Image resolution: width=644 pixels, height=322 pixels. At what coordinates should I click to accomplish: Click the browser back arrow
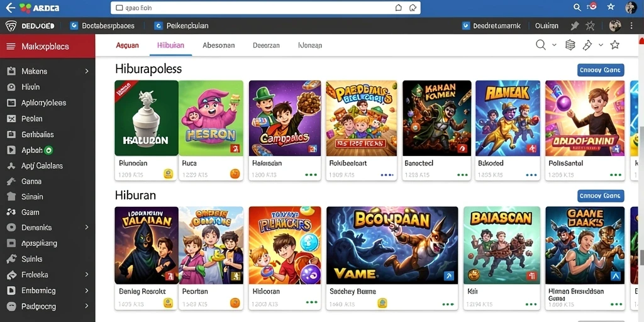pyautogui.click(x=11, y=8)
